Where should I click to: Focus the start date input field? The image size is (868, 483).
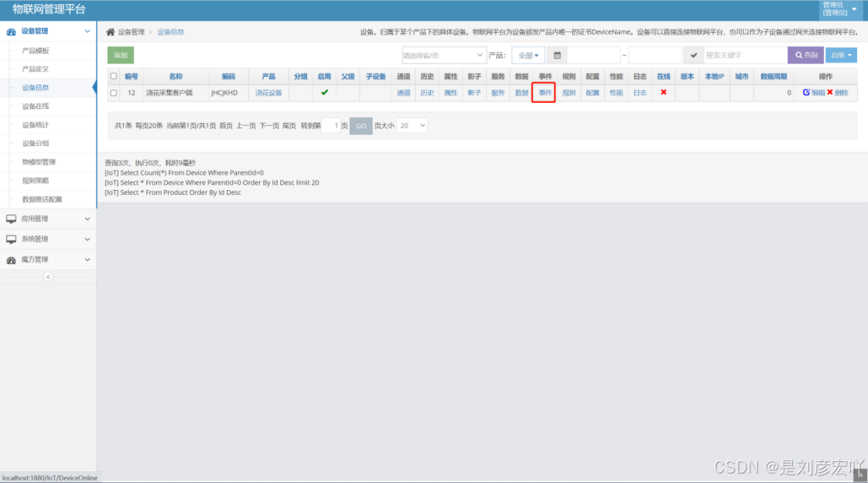coord(593,56)
